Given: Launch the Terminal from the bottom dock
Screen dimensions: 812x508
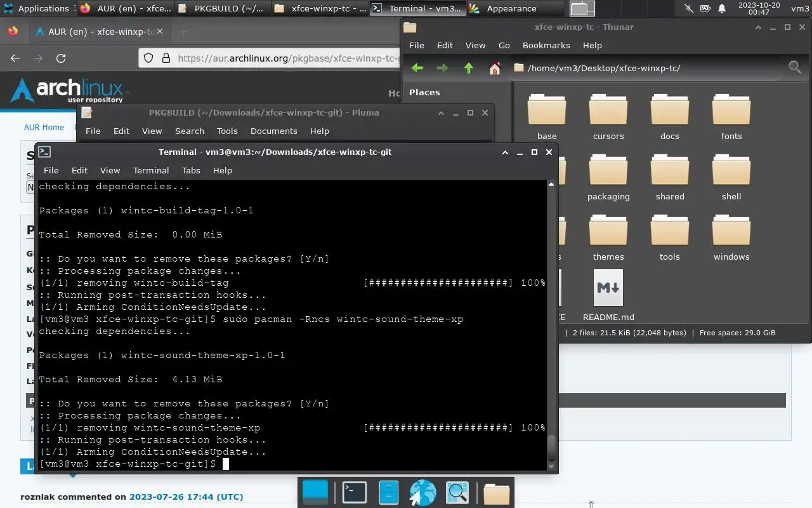Looking at the screenshot, I should pos(354,493).
